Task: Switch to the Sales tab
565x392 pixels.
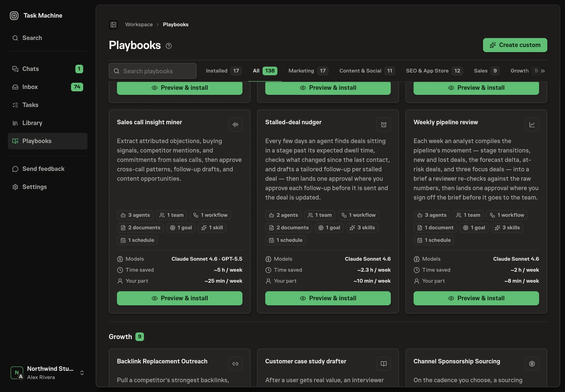Action: (486, 71)
